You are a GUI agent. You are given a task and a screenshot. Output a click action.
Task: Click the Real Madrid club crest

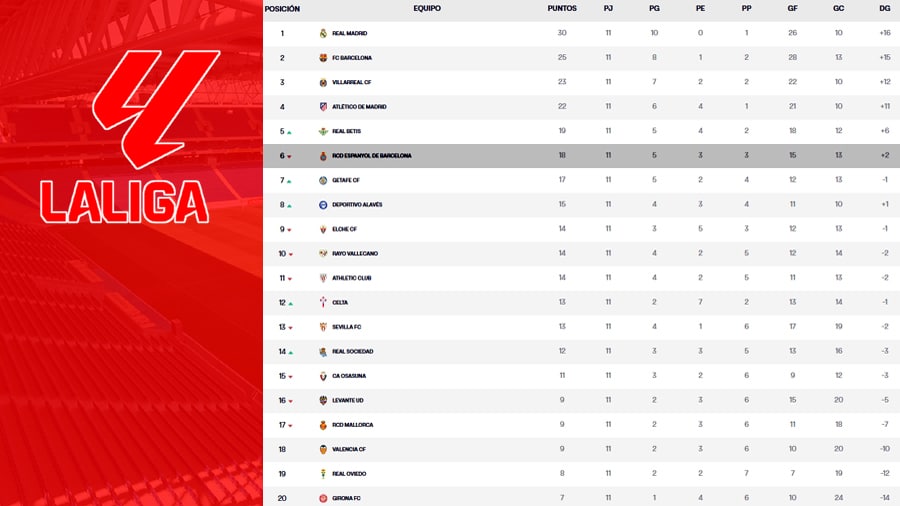click(x=323, y=33)
